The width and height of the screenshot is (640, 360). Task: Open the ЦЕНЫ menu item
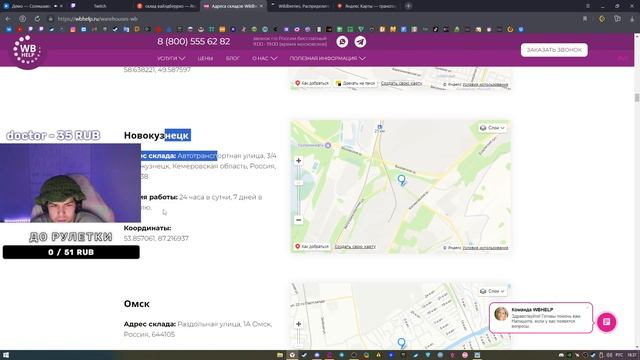pos(205,58)
